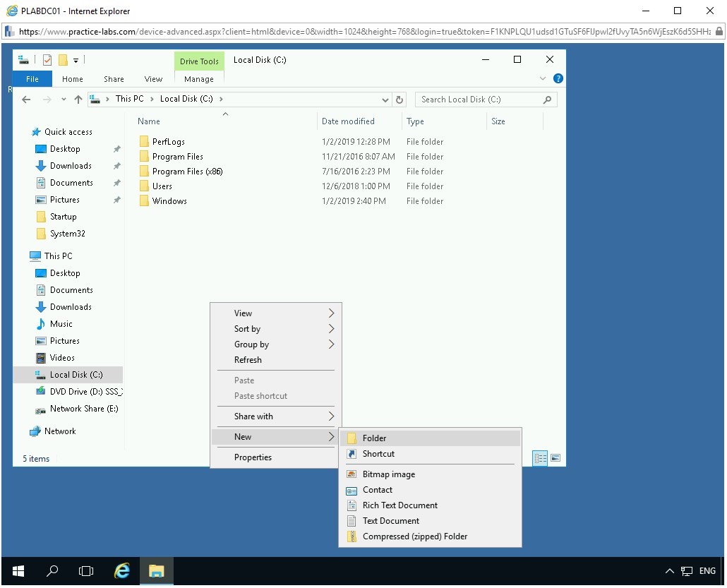727x588 pixels.
Task: Switch to the Share ribbon tab
Action: (x=114, y=79)
